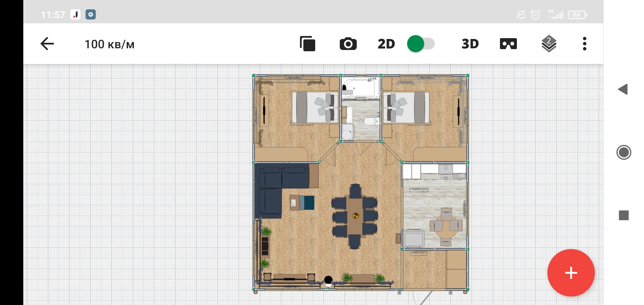644x305 pixels.
Task: Tap the muted notifications bell in status bar
Action: point(521,15)
